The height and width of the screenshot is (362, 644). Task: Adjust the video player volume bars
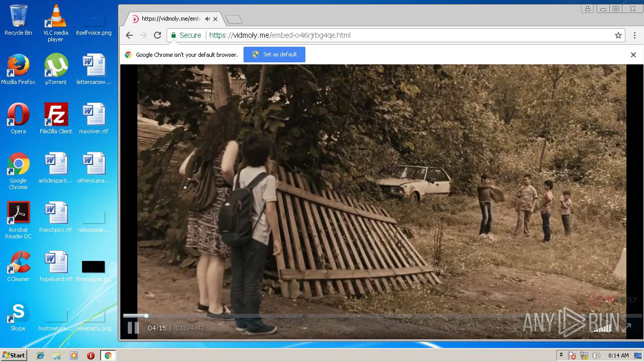602,328
